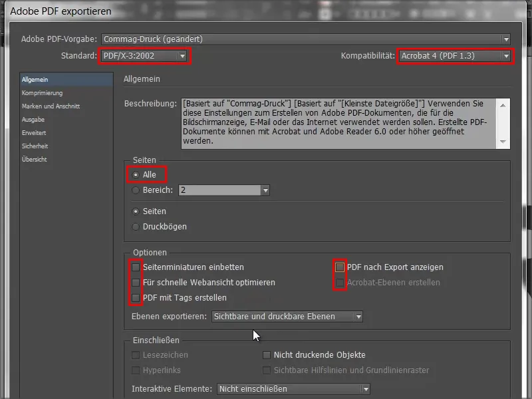Show the Übersicht category
The height and width of the screenshot is (399, 532).
35,159
